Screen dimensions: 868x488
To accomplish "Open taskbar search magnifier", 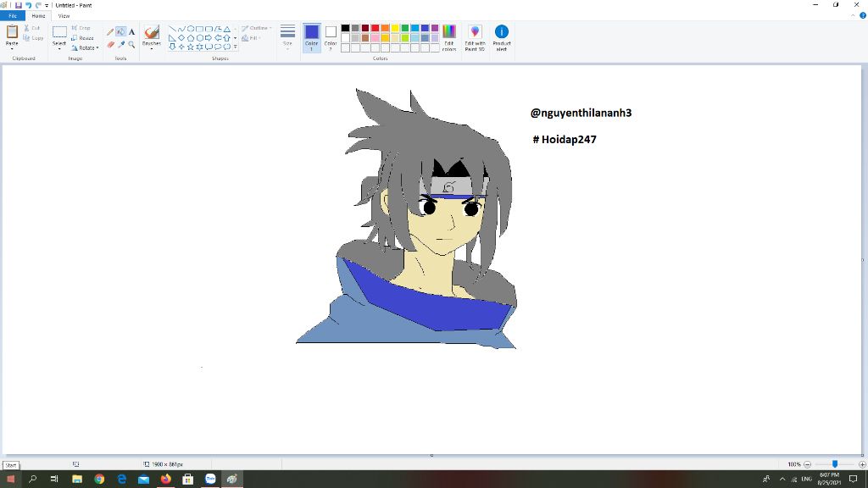I will pos(33,480).
